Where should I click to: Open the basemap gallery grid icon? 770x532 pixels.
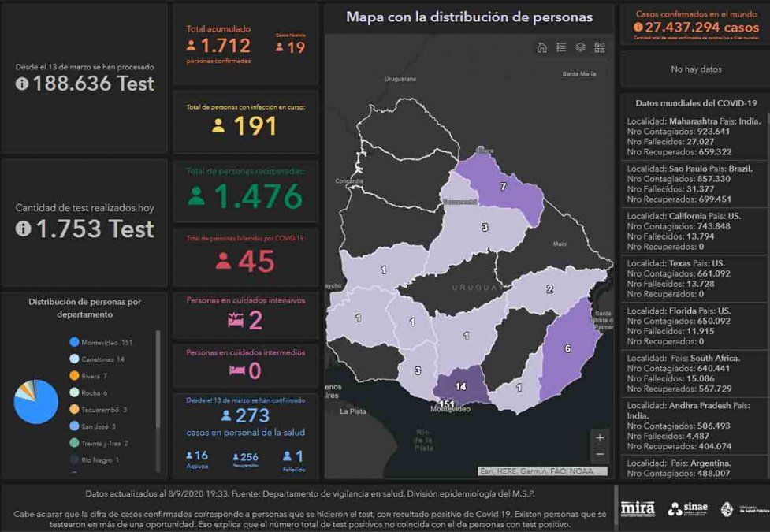pyautogui.click(x=600, y=47)
